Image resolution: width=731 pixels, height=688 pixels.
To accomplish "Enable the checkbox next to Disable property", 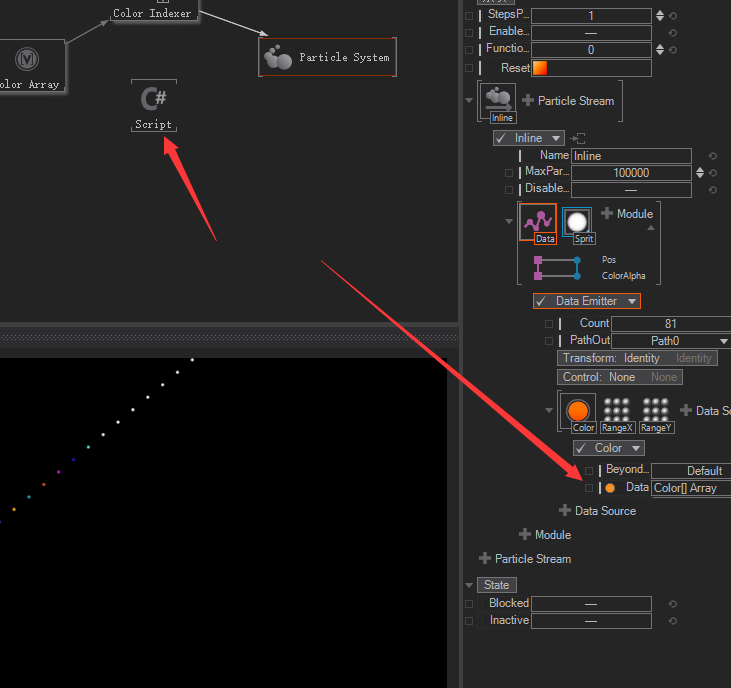I will (x=509, y=190).
